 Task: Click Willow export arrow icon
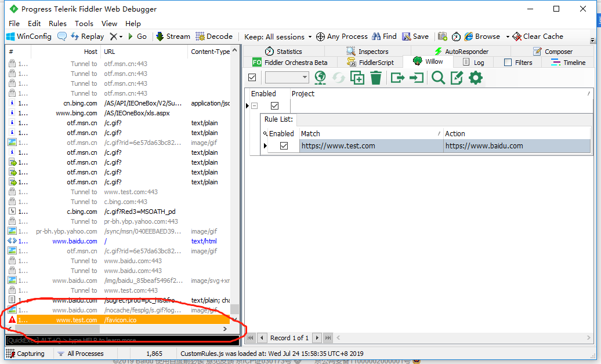point(397,78)
